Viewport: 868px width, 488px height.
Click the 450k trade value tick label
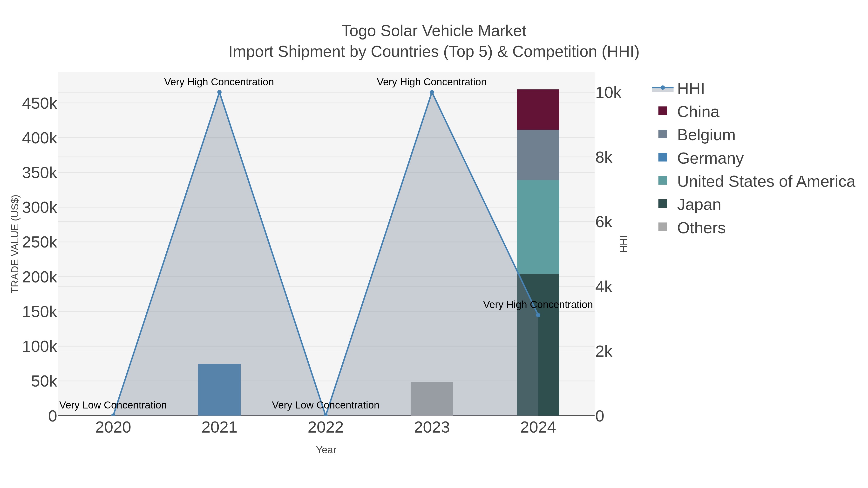pos(40,103)
